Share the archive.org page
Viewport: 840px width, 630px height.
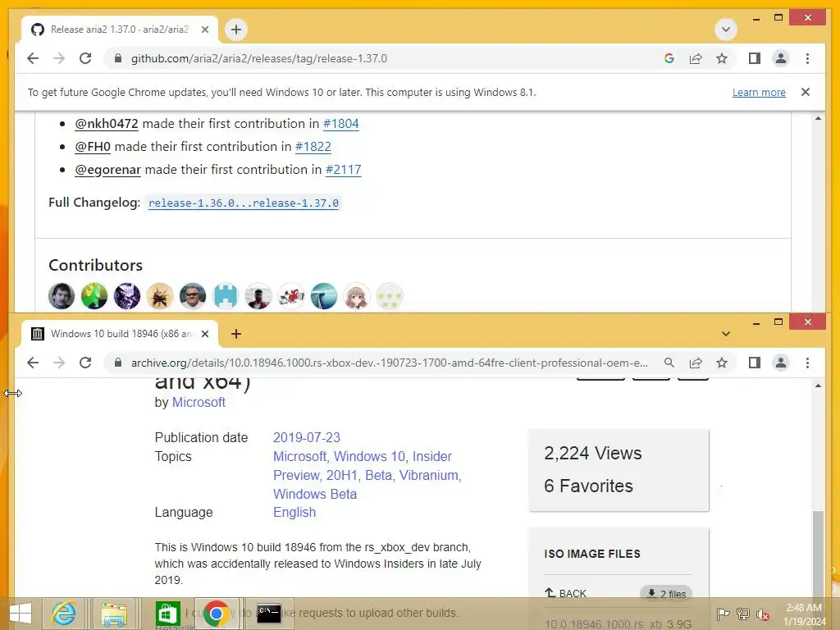tap(696, 363)
